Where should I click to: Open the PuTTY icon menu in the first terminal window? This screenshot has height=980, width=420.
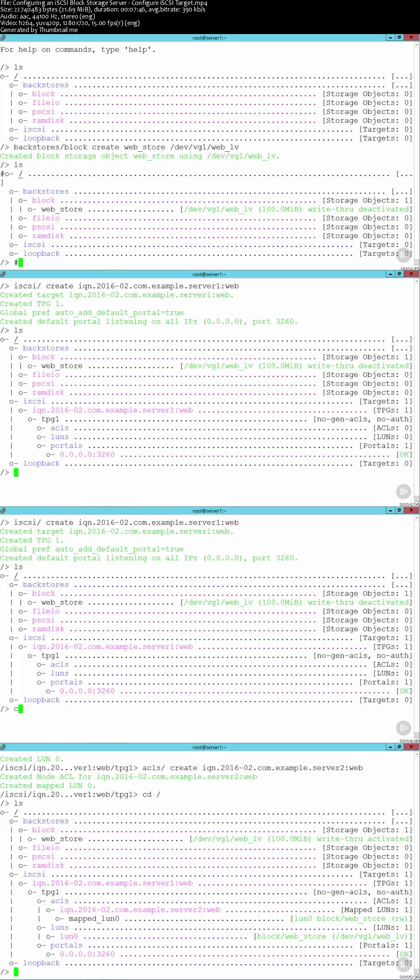pyautogui.click(x=3, y=37)
